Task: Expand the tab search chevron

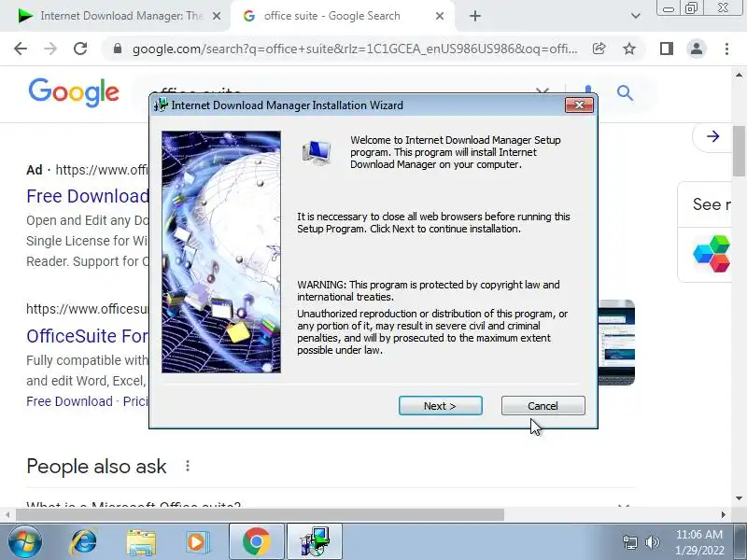Action: (635, 16)
